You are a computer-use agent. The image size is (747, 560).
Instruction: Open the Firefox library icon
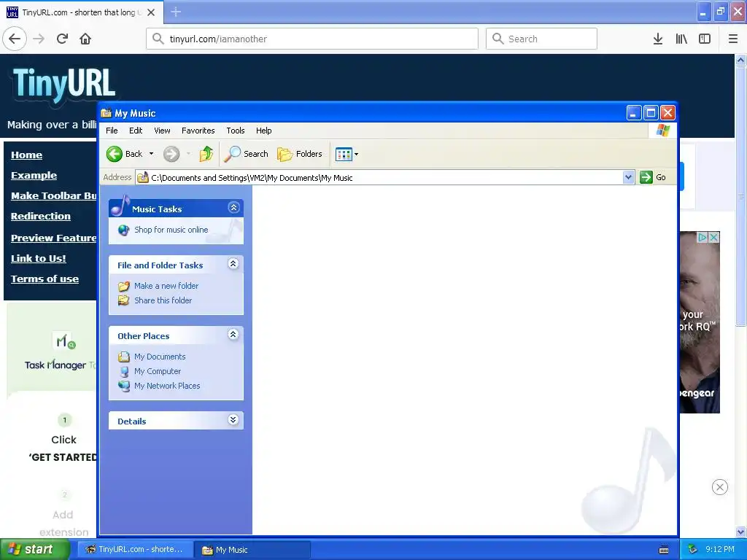point(681,39)
